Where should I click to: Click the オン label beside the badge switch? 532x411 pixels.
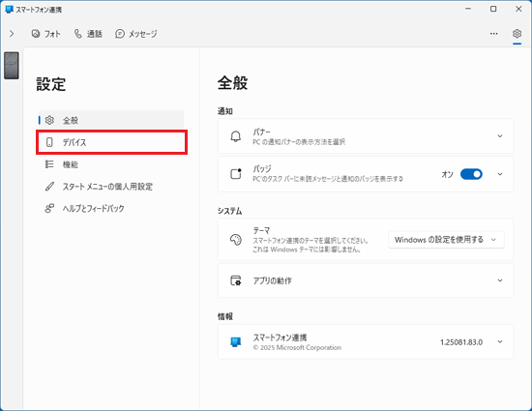447,174
